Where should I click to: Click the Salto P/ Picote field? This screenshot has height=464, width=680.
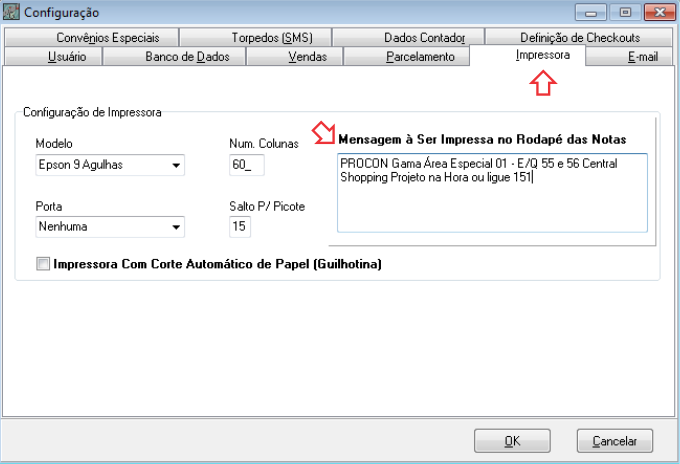tap(240, 227)
